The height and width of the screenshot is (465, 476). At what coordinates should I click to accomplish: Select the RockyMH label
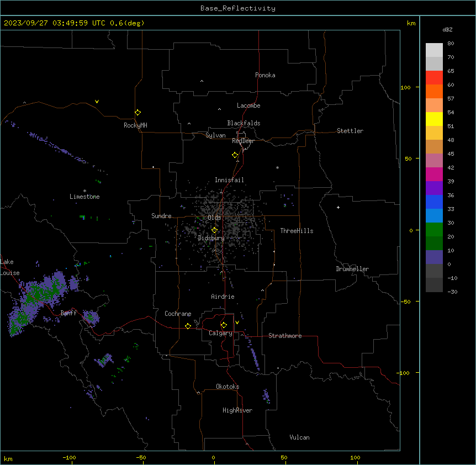click(x=135, y=125)
